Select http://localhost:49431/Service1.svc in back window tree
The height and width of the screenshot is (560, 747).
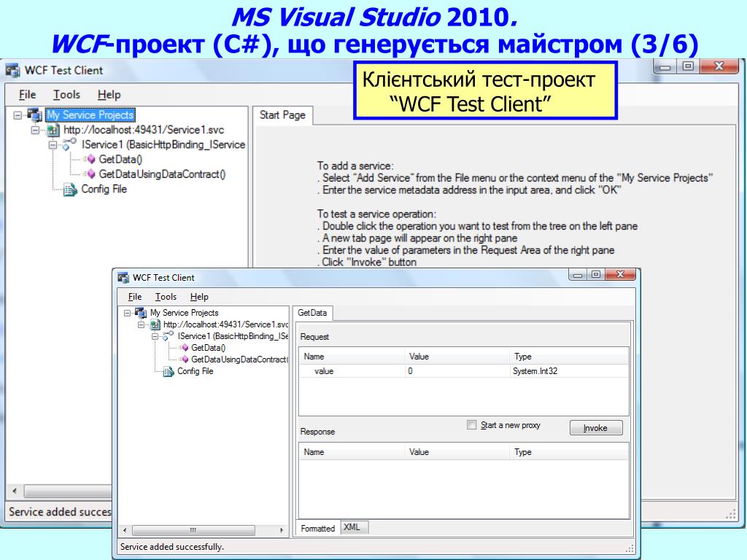tap(144, 130)
